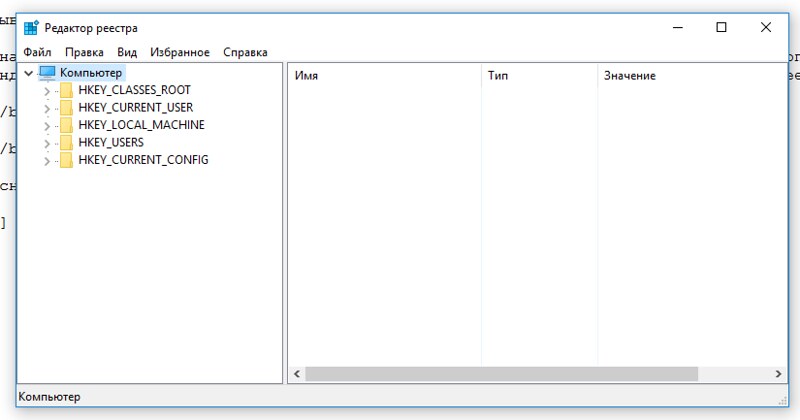Viewport: 800px width, 420px height.
Task: Open the Справка menu
Action: pos(245,52)
